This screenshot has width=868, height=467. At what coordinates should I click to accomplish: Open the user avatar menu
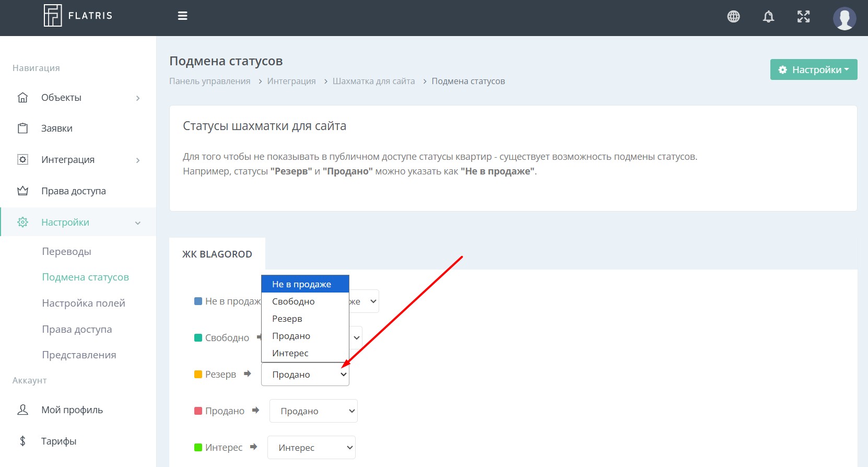844,18
